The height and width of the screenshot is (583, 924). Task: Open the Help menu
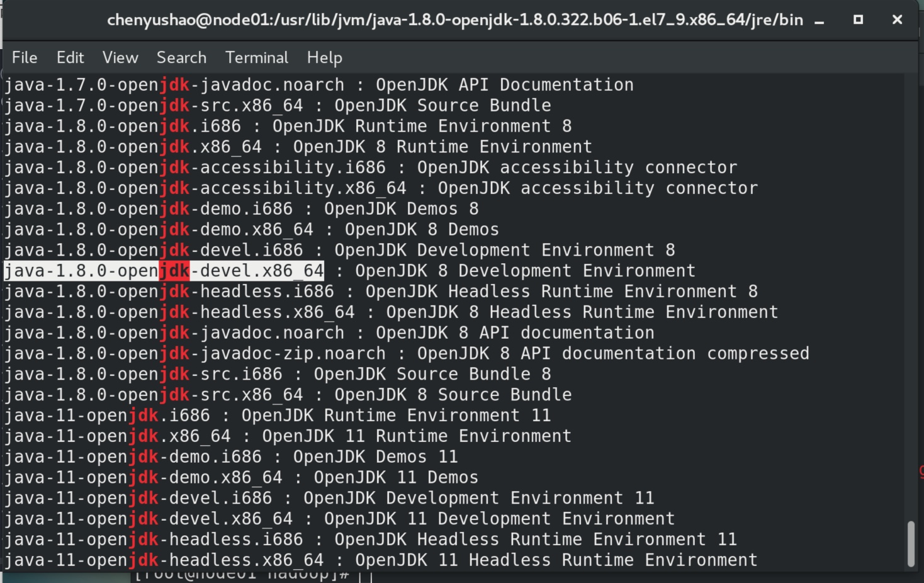coord(325,57)
